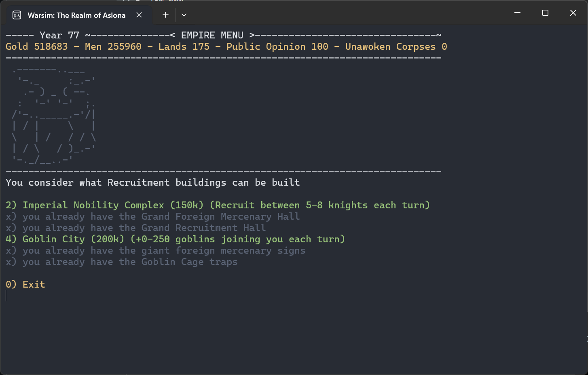This screenshot has width=588, height=375.
Task: Click the Lands 175 value
Action: coord(184,47)
